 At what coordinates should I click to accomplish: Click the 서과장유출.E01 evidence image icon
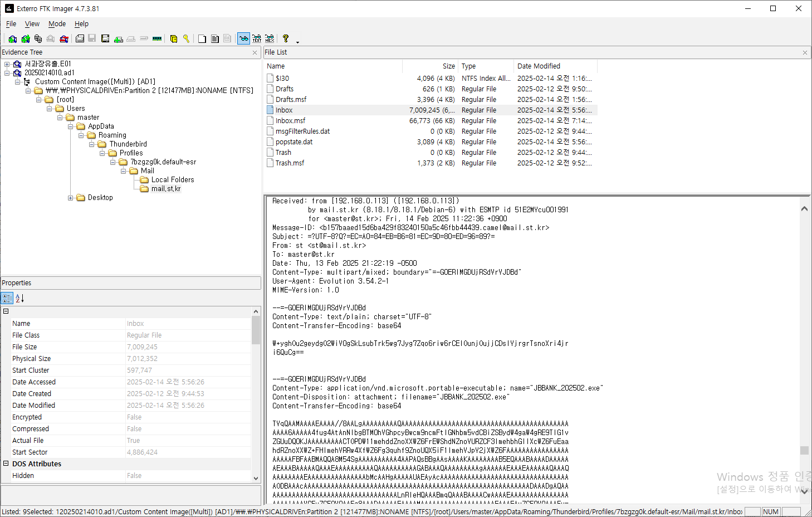click(x=17, y=64)
